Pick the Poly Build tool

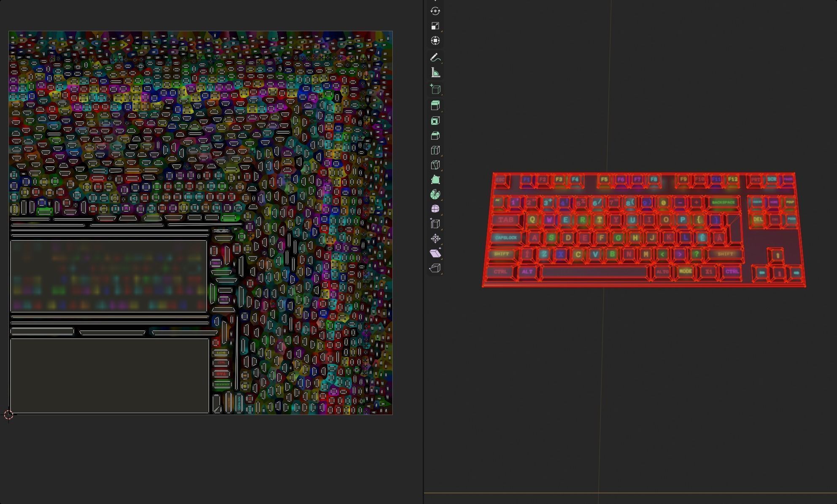pyautogui.click(x=435, y=180)
